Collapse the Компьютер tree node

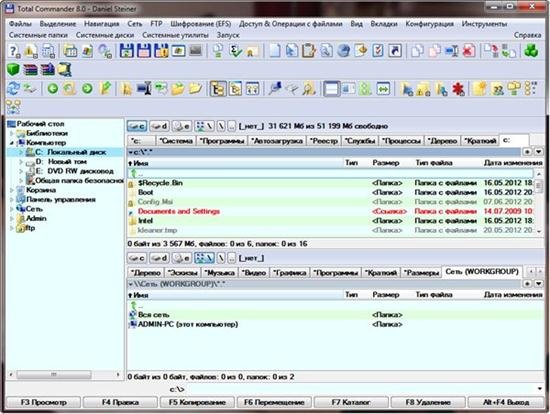pos(12,143)
